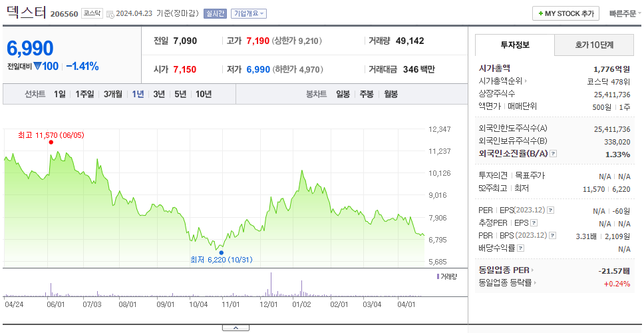Click the 동일업종 PER -21.57배 value

[615, 271]
